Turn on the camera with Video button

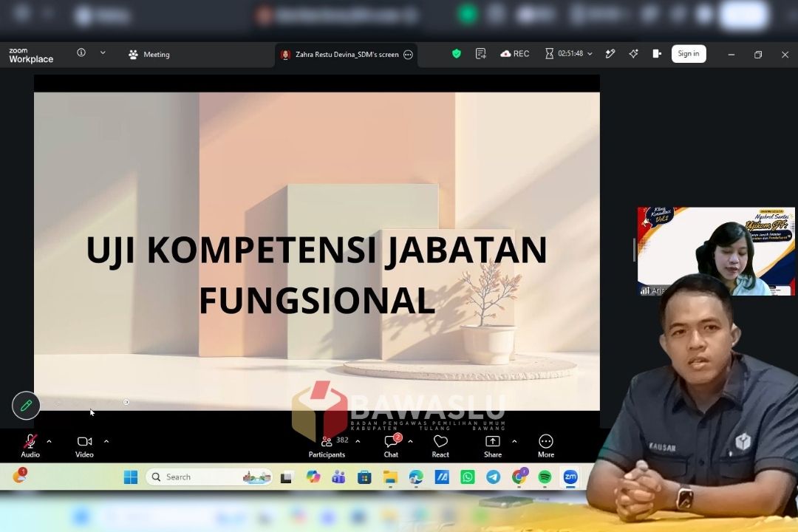[x=84, y=446]
